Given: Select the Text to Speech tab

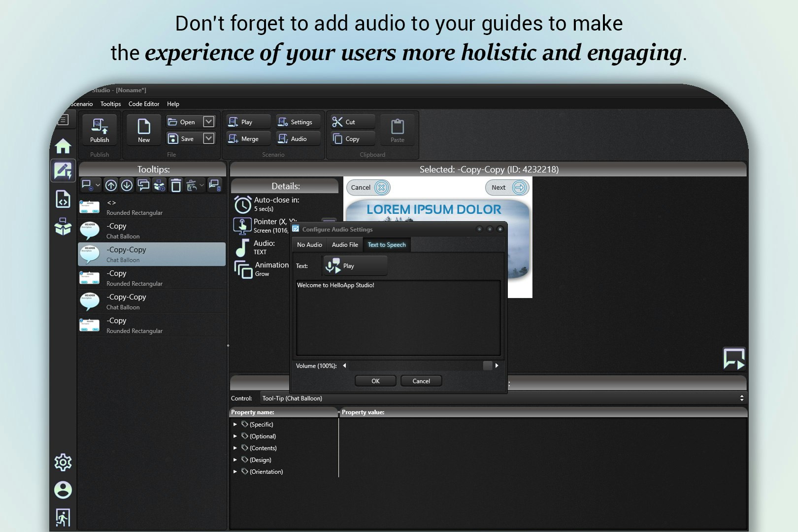Looking at the screenshot, I should pyautogui.click(x=387, y=245).
